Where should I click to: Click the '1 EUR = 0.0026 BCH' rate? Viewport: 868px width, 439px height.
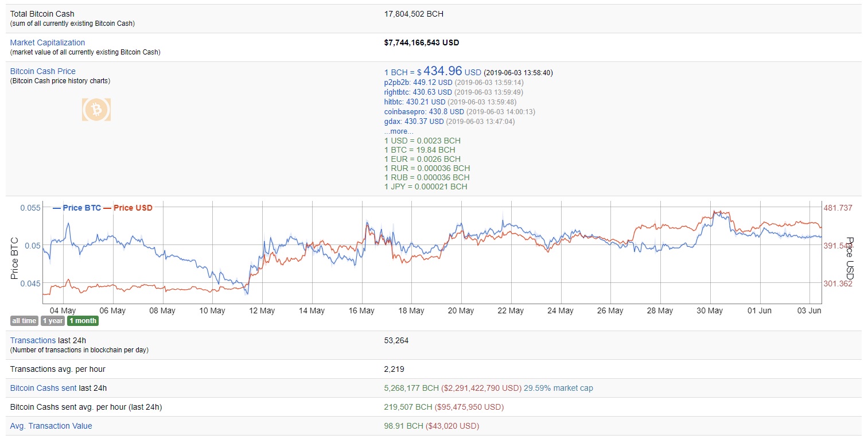422,159
